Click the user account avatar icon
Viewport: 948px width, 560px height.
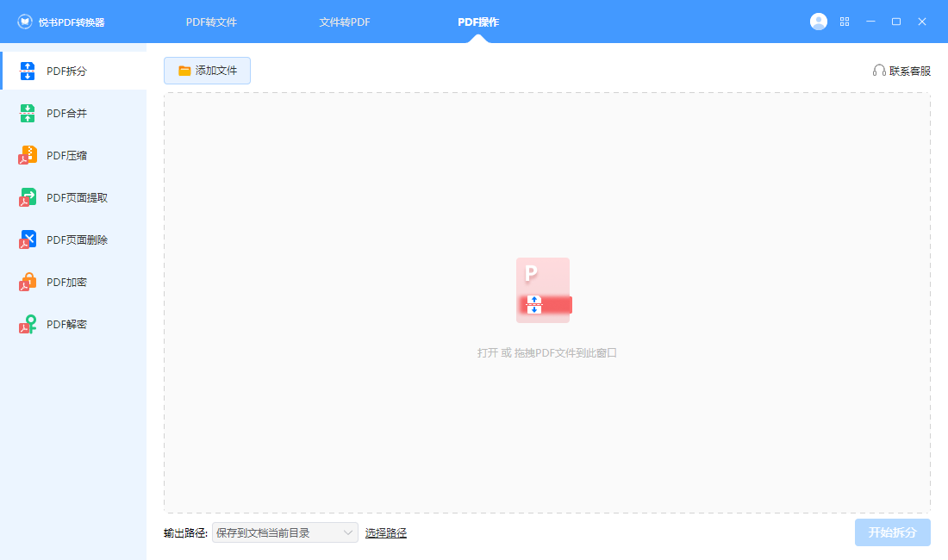click(818, 21)
